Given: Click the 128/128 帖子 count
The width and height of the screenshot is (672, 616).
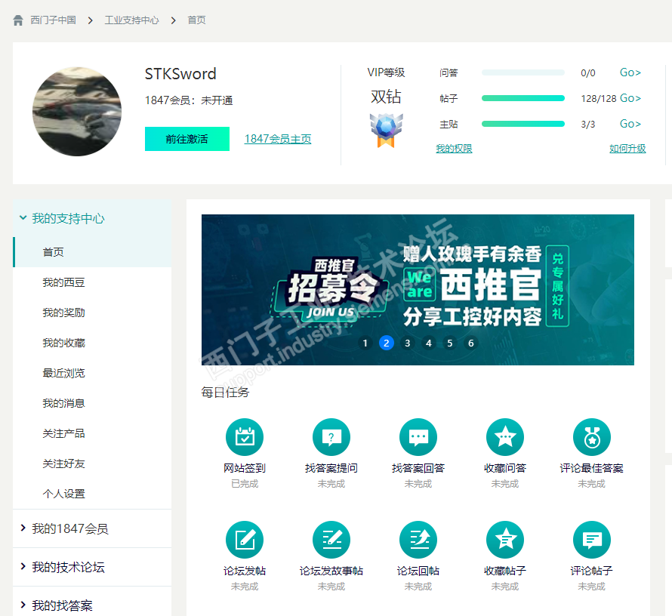Looking at the screenshot, I should click(598, 99).
